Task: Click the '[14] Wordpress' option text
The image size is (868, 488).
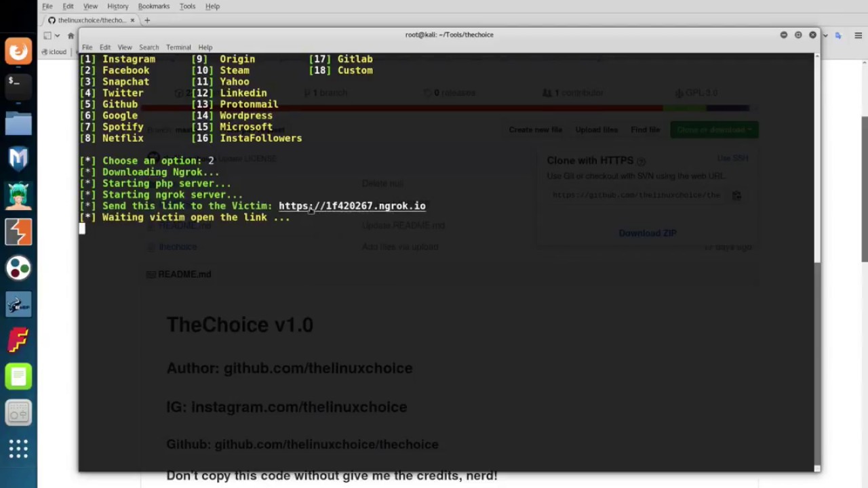Action: [232, 116]
